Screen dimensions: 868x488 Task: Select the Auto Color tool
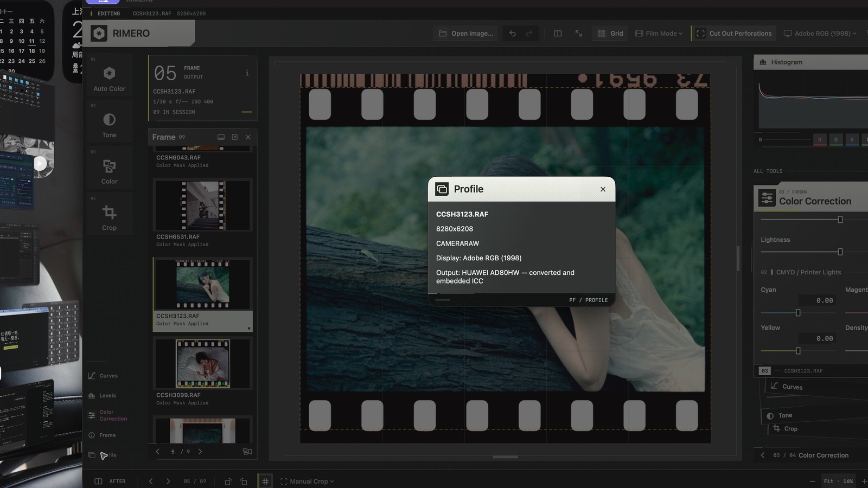point(109,78)
